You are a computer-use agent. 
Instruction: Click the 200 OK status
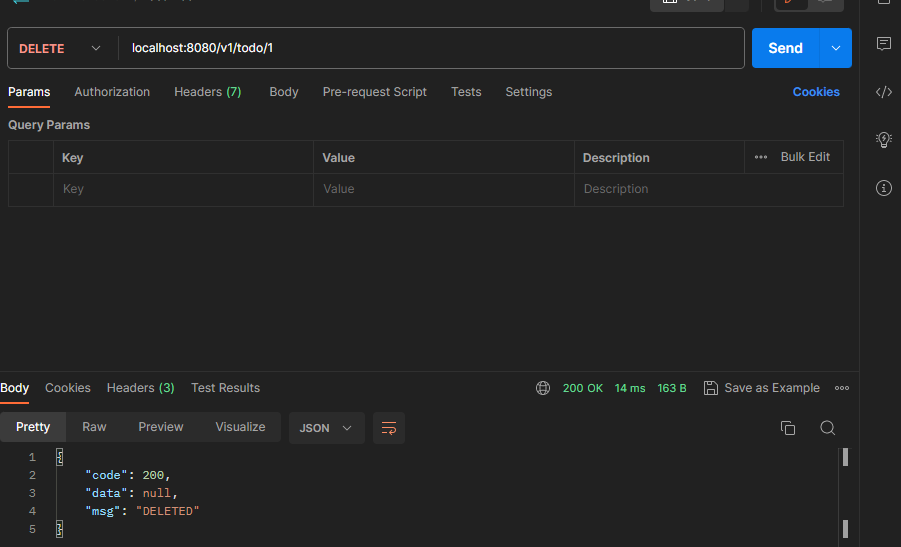(x=583, y=388)
